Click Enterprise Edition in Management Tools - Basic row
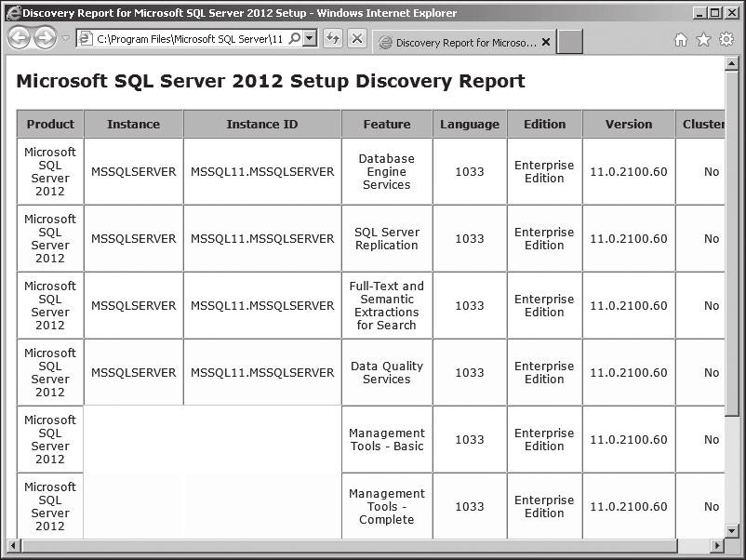746x560 pixels. pos(545,440)
